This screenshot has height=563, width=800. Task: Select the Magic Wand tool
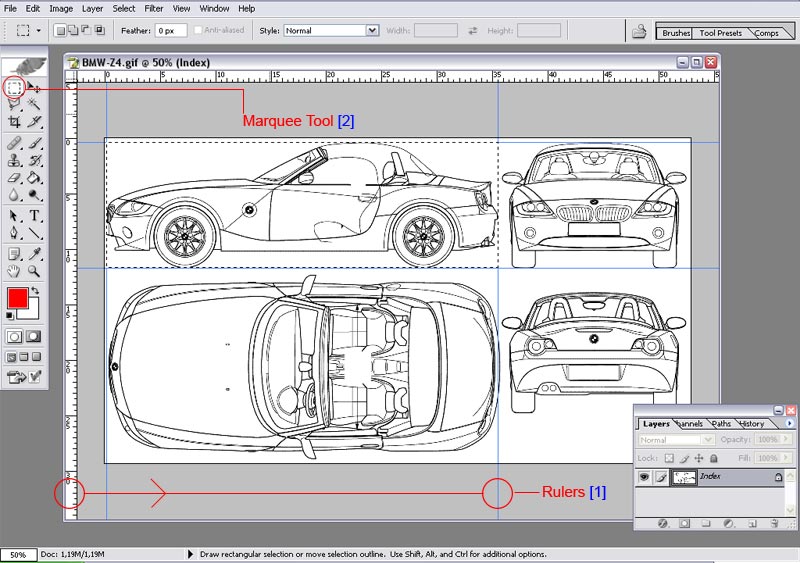[34, 105]
